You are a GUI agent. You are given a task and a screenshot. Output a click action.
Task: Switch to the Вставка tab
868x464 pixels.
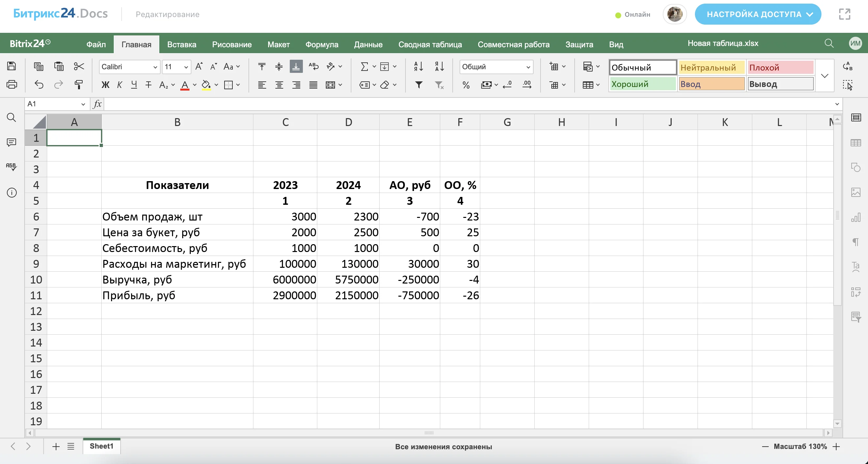tap(182, 44)
